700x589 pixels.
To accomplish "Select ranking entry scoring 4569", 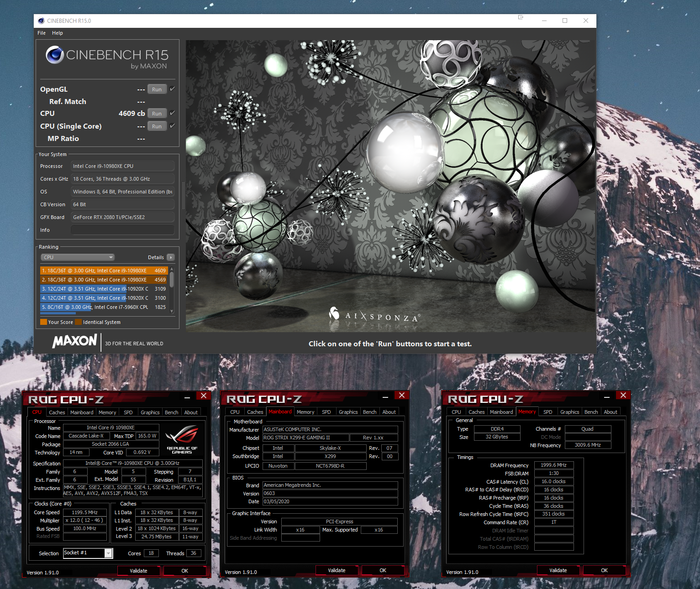I will pos(104,280).
